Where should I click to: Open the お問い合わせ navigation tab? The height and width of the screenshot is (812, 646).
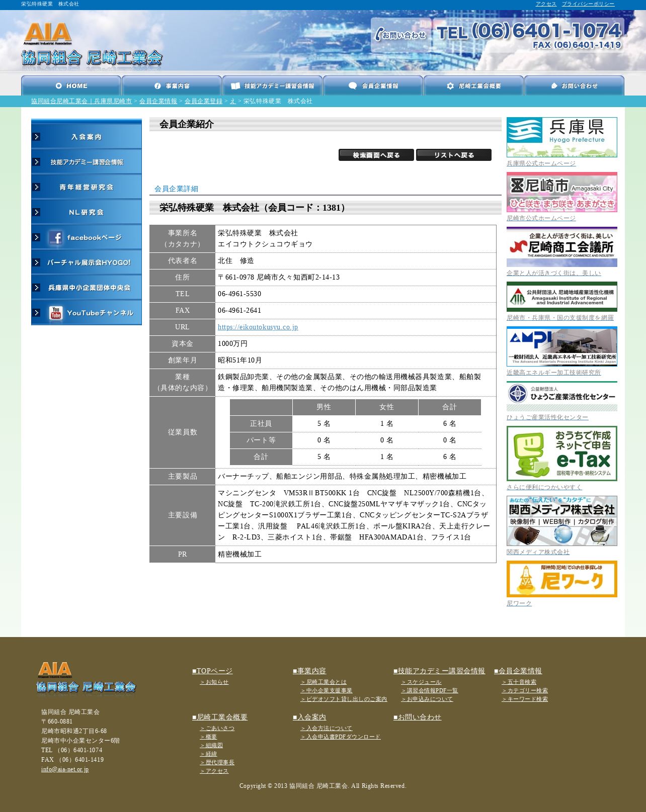[574, 85]
